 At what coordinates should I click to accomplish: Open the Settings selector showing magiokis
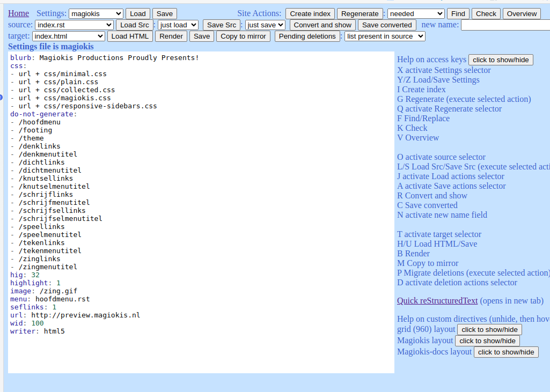coord(96,14)
